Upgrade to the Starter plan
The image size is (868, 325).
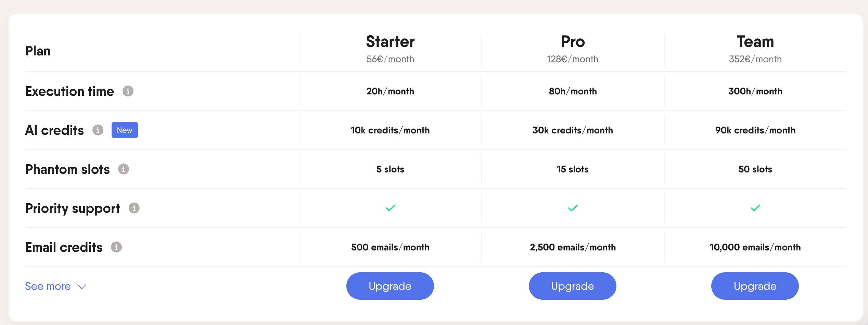(390, 286)
